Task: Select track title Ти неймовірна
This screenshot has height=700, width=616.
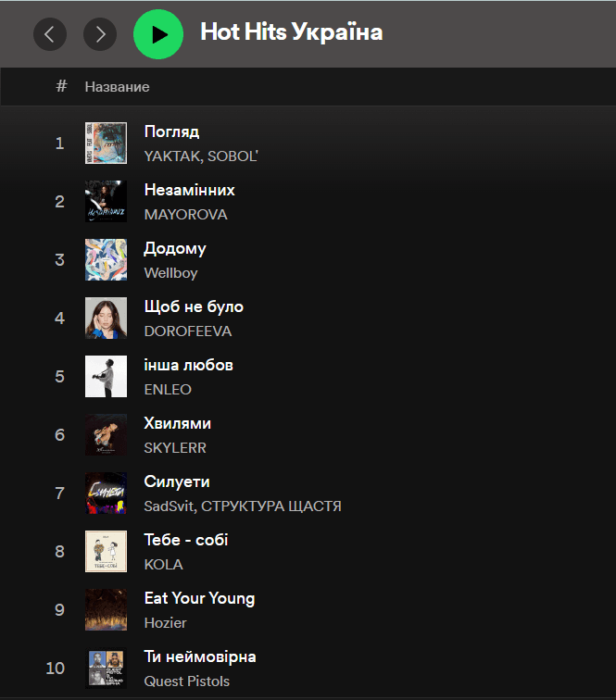Action: coord(200,656)
